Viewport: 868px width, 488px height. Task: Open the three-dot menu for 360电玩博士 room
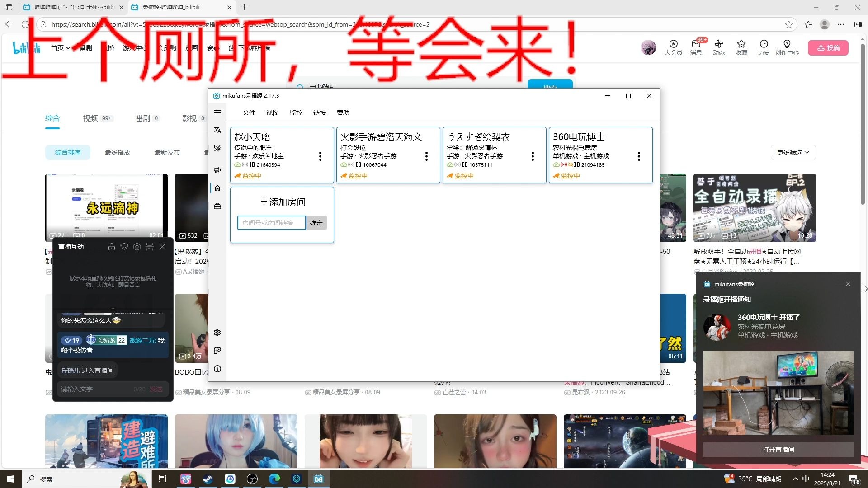(x=639, y=156)
